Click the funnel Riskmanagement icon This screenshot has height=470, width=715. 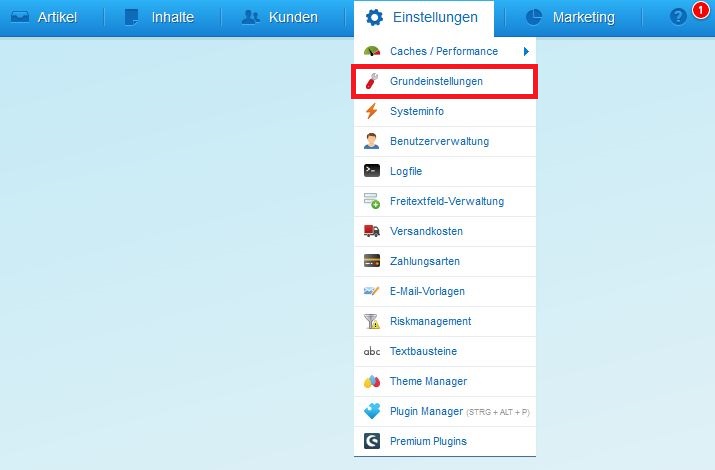(372, 321)
